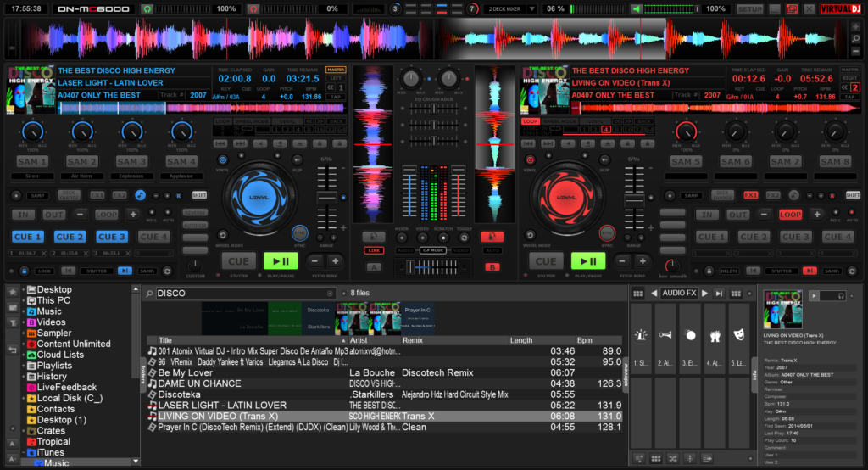868x470 pixels.
Task: Click right deck red vinyl power icon
Action: (530, 160)
